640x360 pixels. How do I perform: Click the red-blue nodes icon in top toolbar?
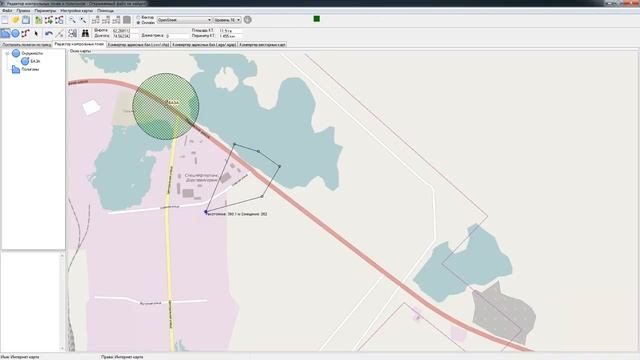tap(59, 20)
